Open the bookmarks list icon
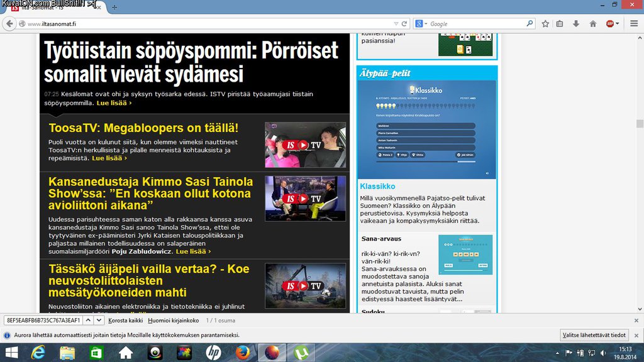 point(560,24)
